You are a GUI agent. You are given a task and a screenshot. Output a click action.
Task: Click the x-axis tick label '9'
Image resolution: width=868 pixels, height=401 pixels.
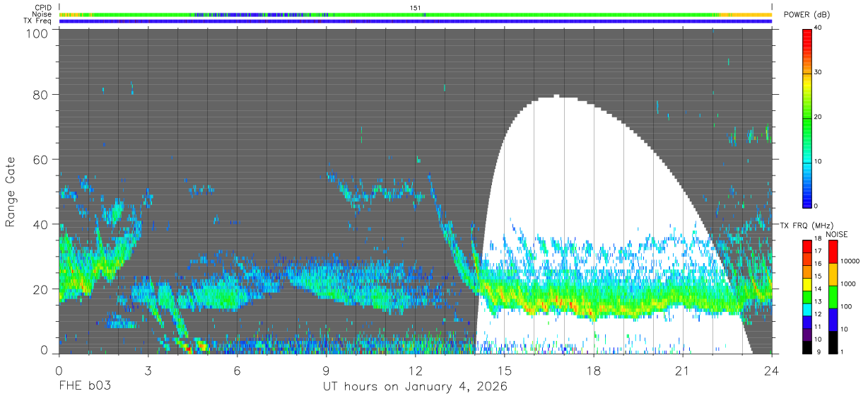pos(326,371)
